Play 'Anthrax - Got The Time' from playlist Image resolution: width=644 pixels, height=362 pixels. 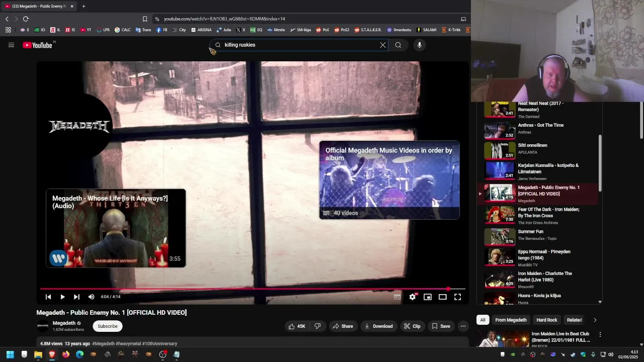538,129
